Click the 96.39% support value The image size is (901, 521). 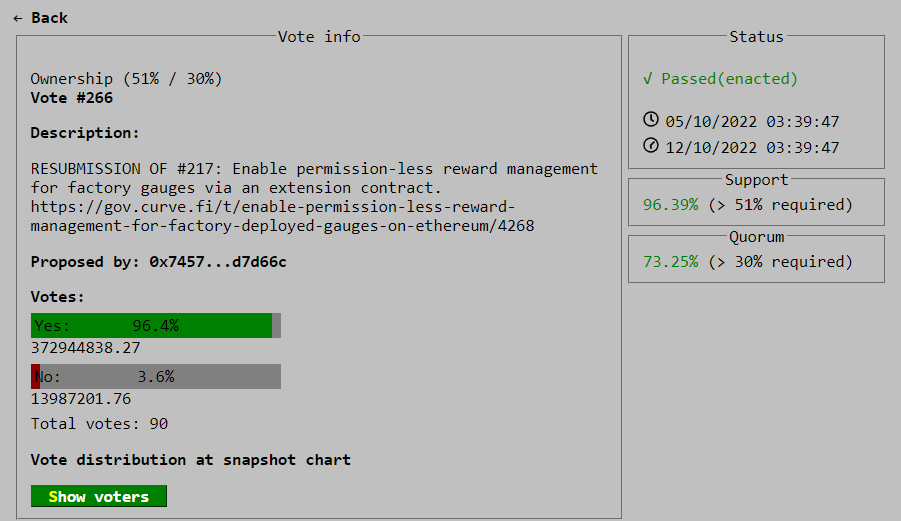671,205
